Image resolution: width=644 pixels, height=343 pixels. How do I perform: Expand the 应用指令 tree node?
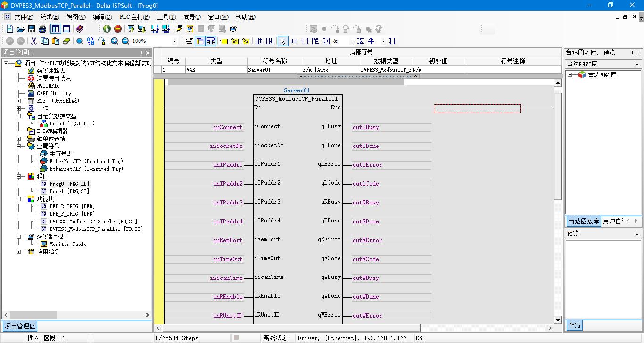click(x=18, y=252)
